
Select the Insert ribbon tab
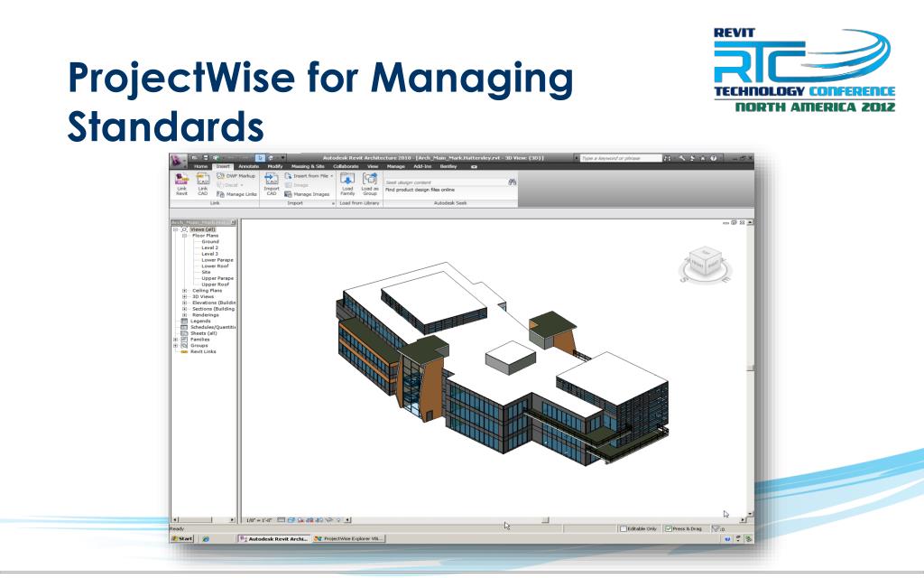pos(223,167)
